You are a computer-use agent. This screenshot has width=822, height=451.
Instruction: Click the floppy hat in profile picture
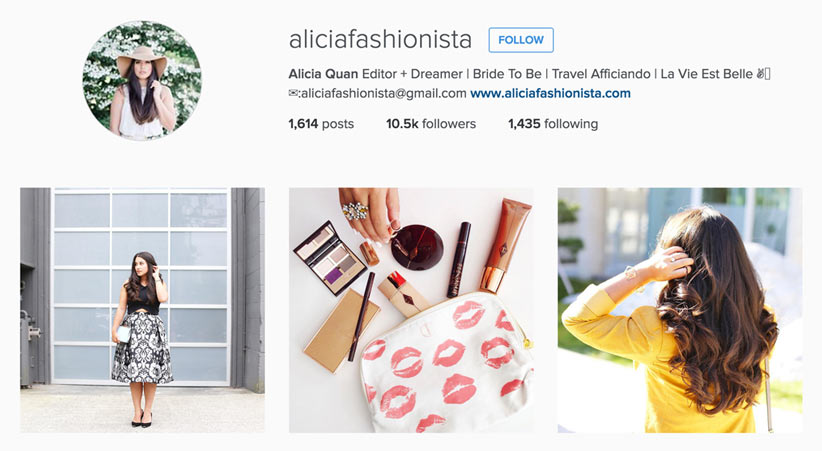click(x=142, y=59)
